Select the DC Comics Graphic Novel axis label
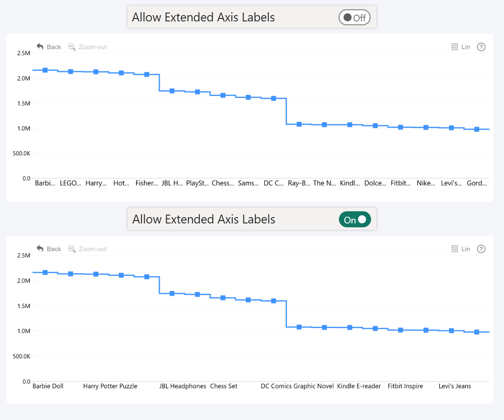This screenshot has width=504, height=420. click(297, 386)
